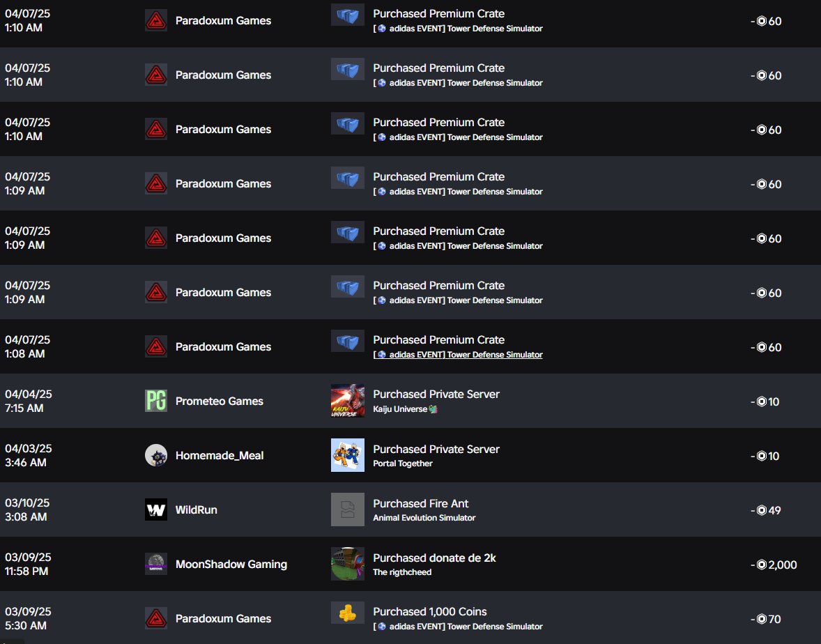Click the MoonShadow Gaming group icon

(156, 564)
